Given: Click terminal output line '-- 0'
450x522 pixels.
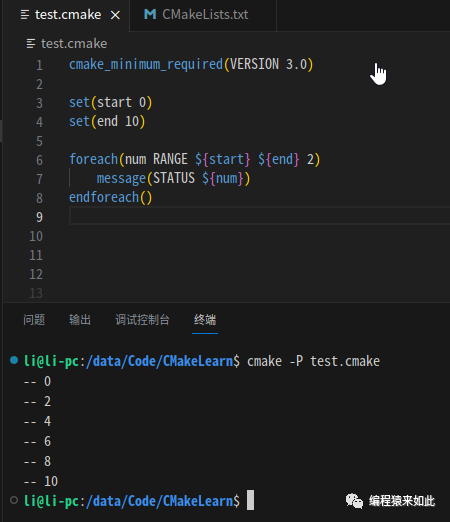Looking at the screenshot, I should [x=37, y=381].
